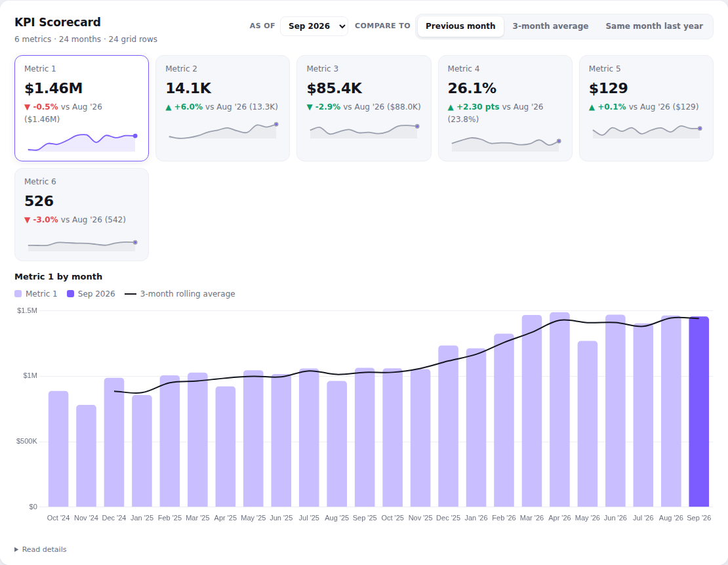The image size is (728, 565).
Task: Click the 'AS OF' label
Action: coord(262,26)
